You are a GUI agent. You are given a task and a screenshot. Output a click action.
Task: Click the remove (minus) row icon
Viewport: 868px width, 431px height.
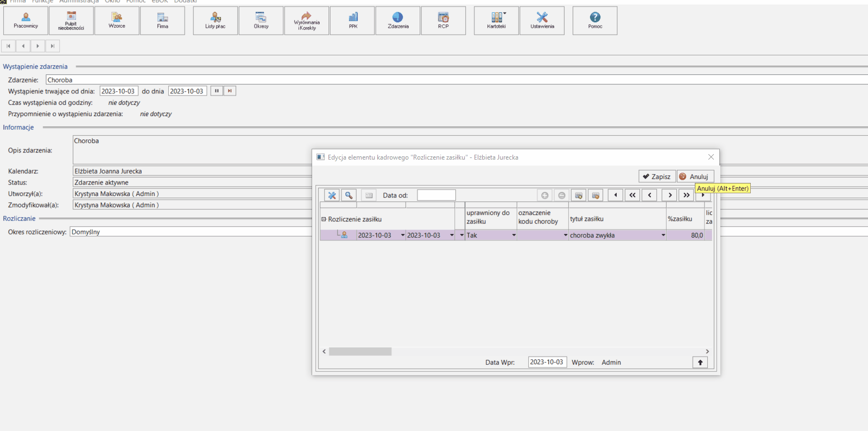(x=561, y=195)
